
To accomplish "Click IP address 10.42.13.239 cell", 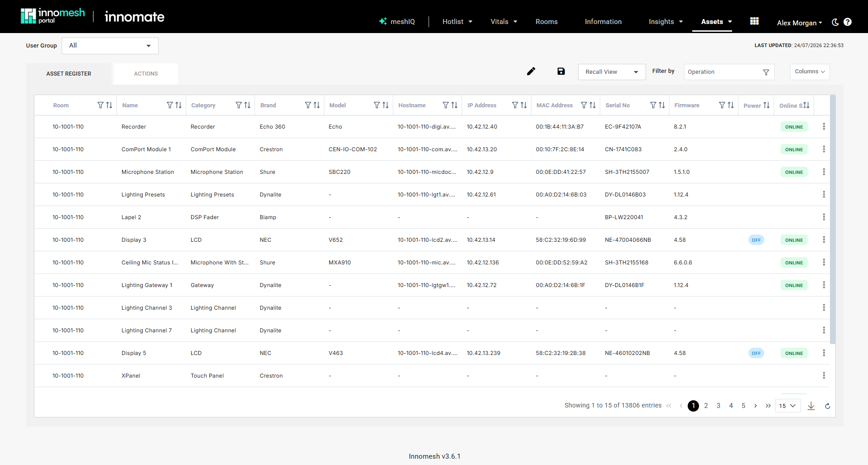I will tap(483, 353).
